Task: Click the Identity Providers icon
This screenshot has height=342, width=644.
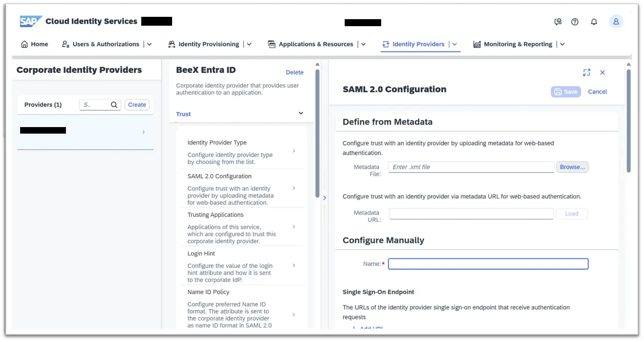Action: [x=386, y=44]
